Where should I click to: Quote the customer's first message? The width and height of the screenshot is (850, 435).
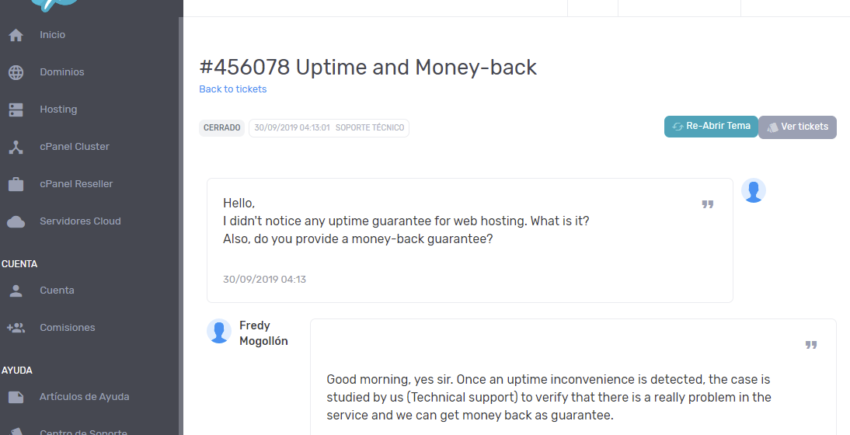[x=707, y=204]
